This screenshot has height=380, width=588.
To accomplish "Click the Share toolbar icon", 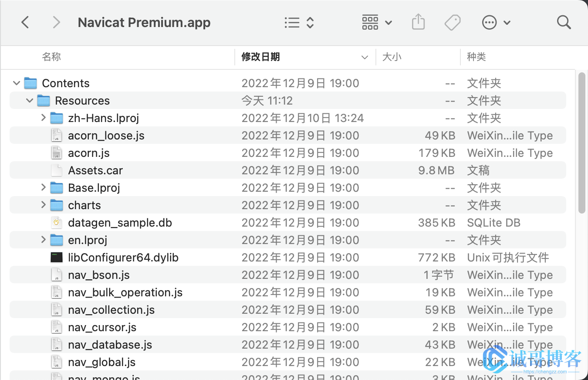I will tap(418, 22).
